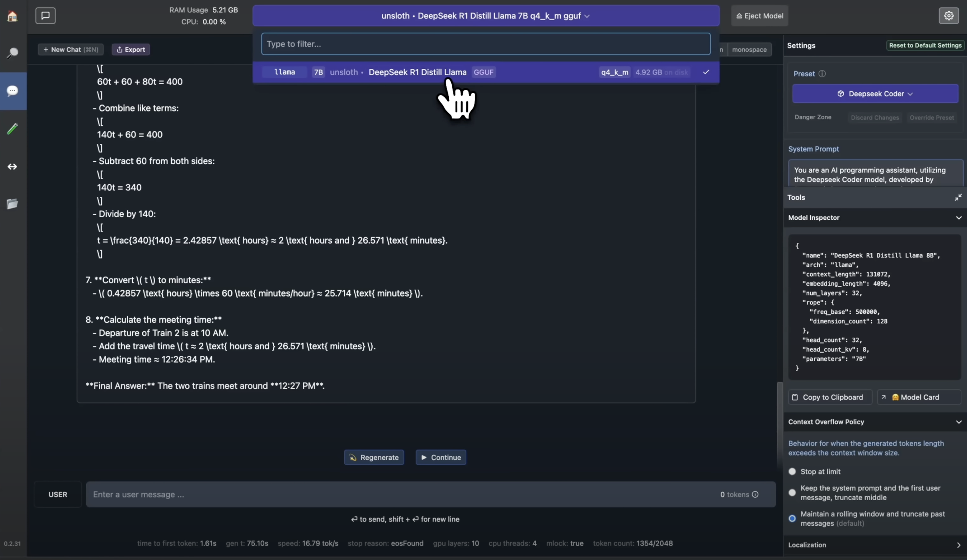967x560 pixels.
Task: Click the Eject Model button
Action: (760, 16)
